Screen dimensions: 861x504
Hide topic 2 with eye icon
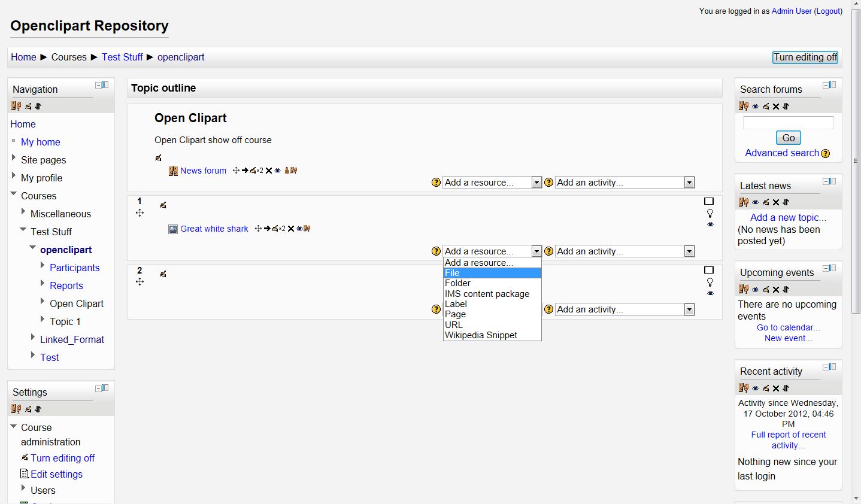point(710,293)
